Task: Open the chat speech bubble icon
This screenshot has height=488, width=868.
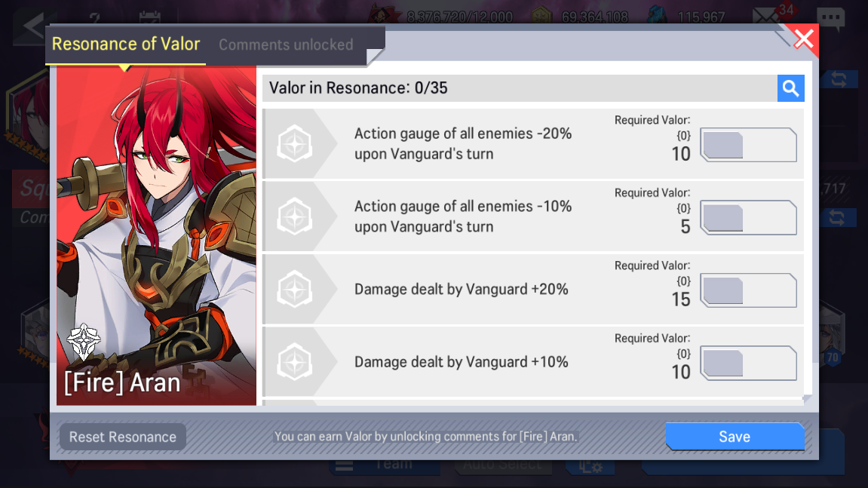Action: point(830,18)
